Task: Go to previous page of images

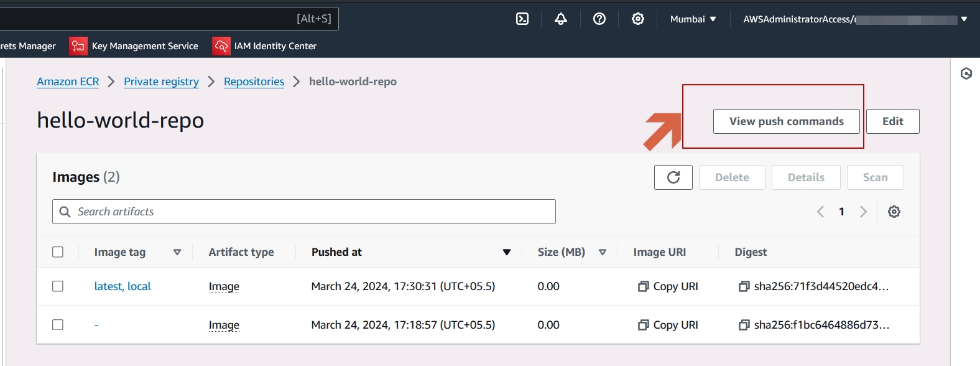Action: click(820, 212)
